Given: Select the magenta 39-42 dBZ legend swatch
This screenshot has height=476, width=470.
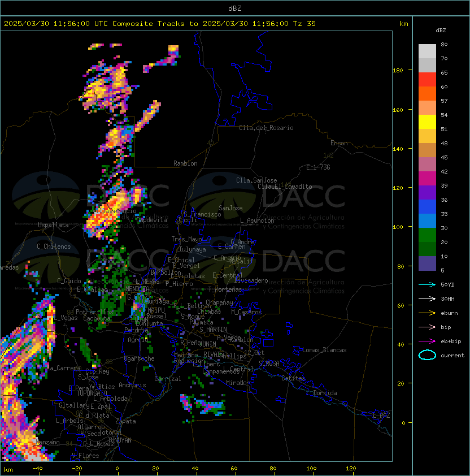Looking at the screenshot, I should [427, 179].
